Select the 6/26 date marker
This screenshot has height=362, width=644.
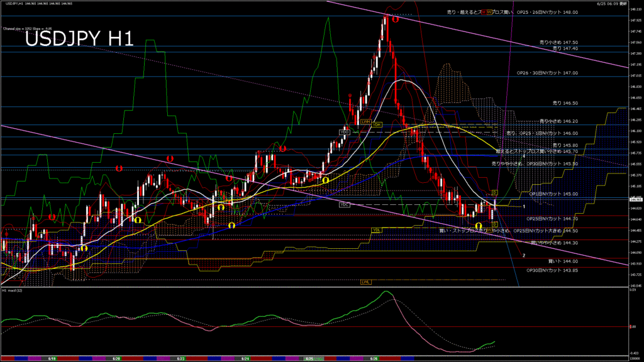[x=374, y=359]
